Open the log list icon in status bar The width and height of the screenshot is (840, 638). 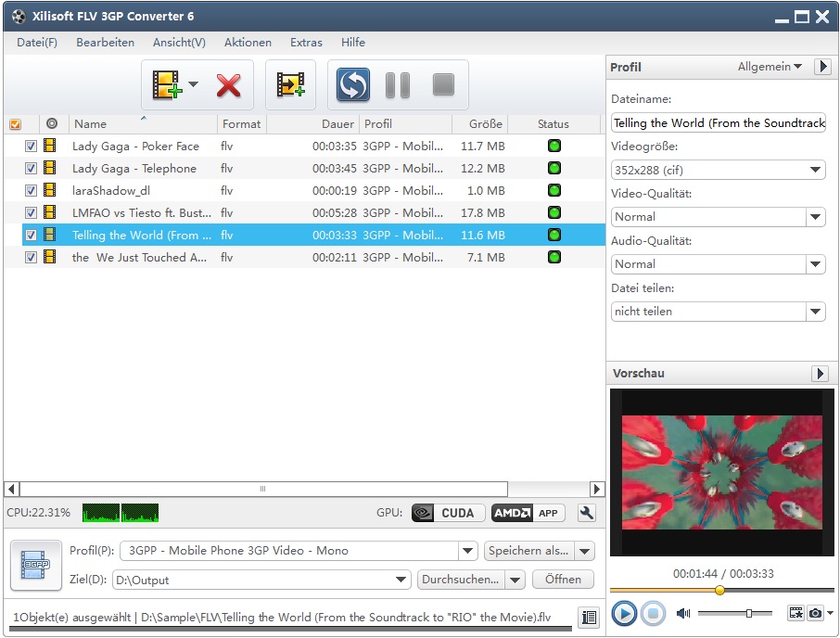pos(589,617)
